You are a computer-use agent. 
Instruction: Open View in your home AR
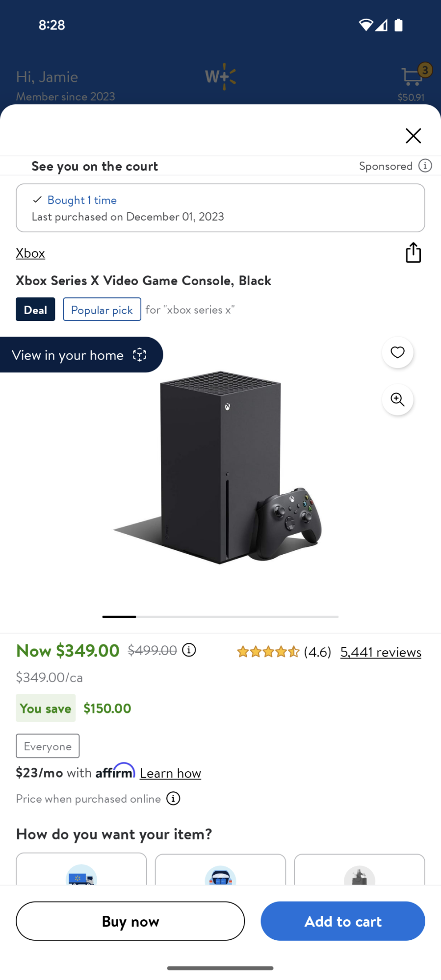click(81, 355)
